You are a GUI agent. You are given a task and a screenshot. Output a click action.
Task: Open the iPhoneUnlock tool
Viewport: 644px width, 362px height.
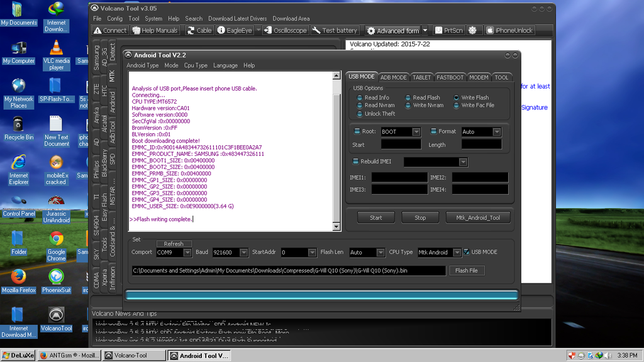[509, 30]
